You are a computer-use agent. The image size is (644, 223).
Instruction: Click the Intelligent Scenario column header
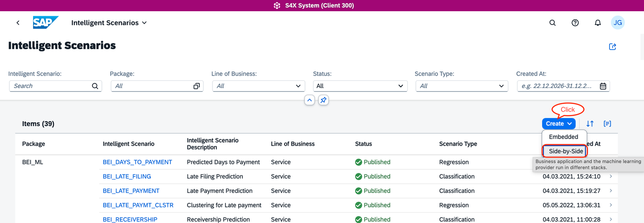128,144
